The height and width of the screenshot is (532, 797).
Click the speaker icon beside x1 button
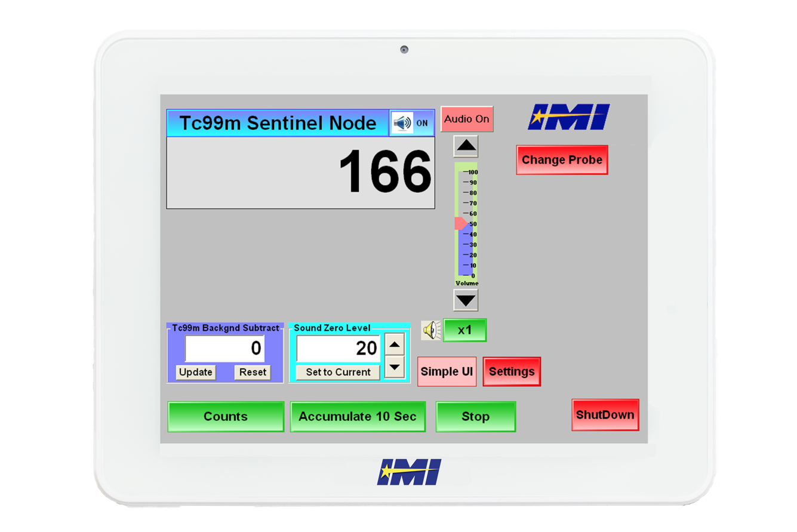pyautogui.click(x=431, y=330)
